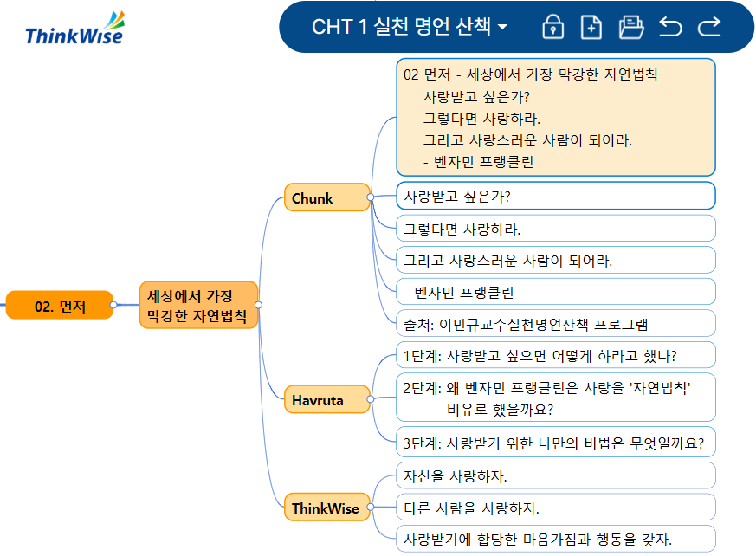The image size is (756, 556).
Task: Click the redo arrow icon
Action: click(709, 27)
